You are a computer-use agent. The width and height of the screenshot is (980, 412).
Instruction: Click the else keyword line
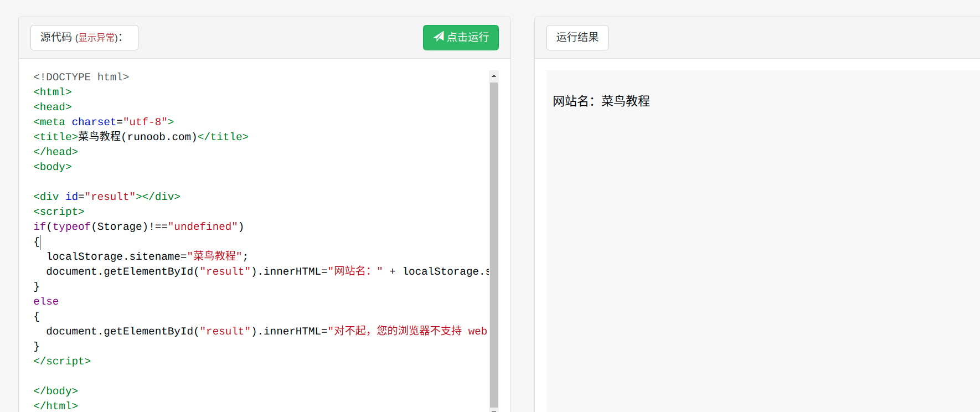[46, 301]
